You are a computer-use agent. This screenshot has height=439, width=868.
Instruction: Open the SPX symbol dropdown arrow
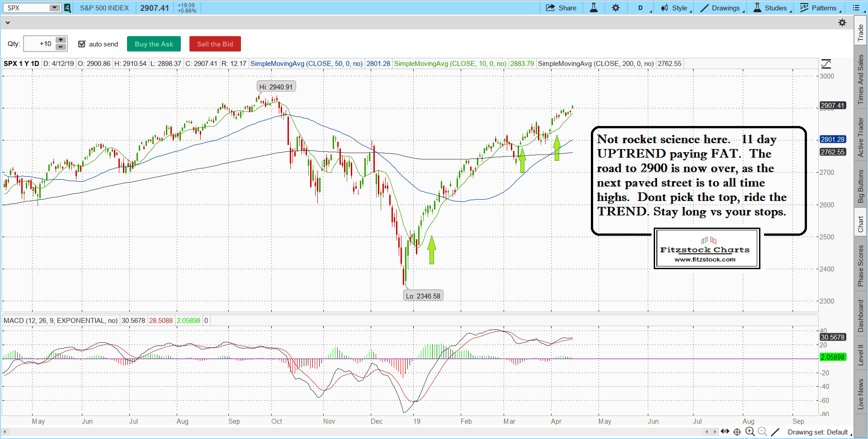(54, 8)
